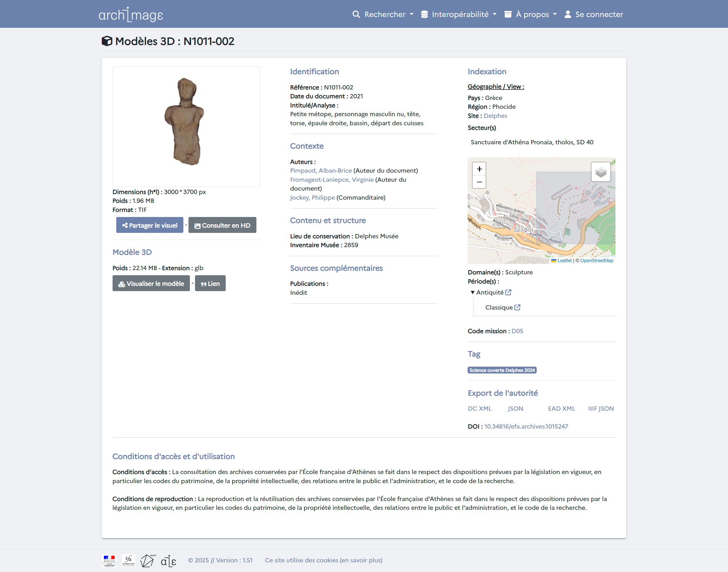The height and width of the screenshot is (572, 728).
Task: Open the Delphes site link
Action: click(495, 116)
